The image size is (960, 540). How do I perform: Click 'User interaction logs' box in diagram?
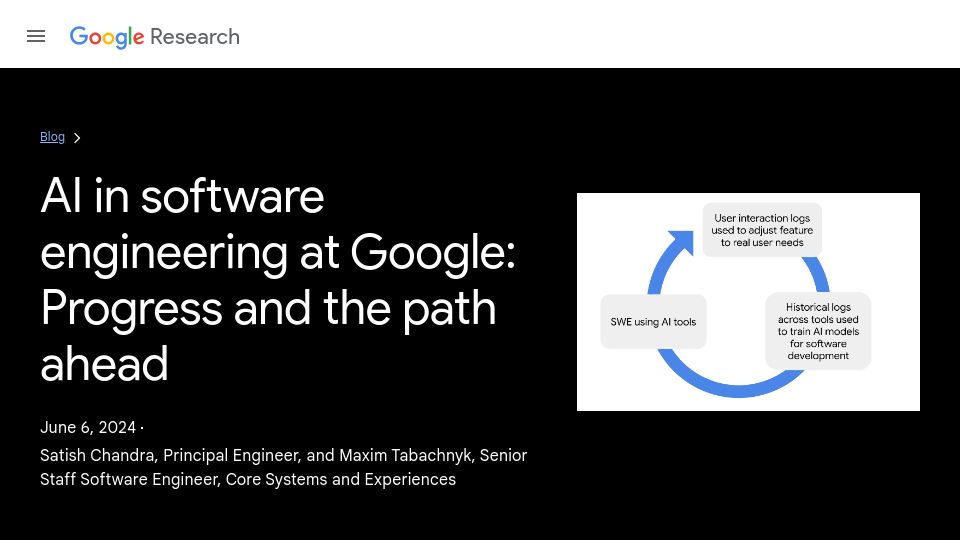tap(762, 230)
